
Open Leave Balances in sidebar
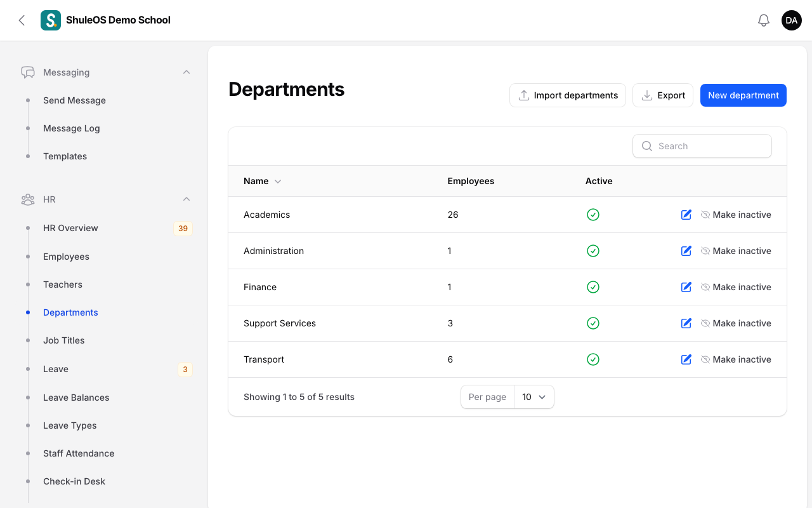click(x=76, y=398)
